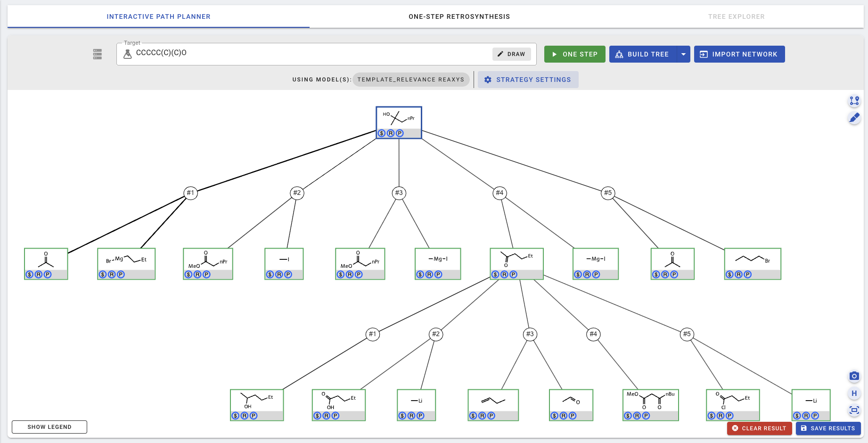This screenshot has width=868, height=443.
Task: Select reaction node #3 below the 2-hexanone node
Action: point(530,334)
